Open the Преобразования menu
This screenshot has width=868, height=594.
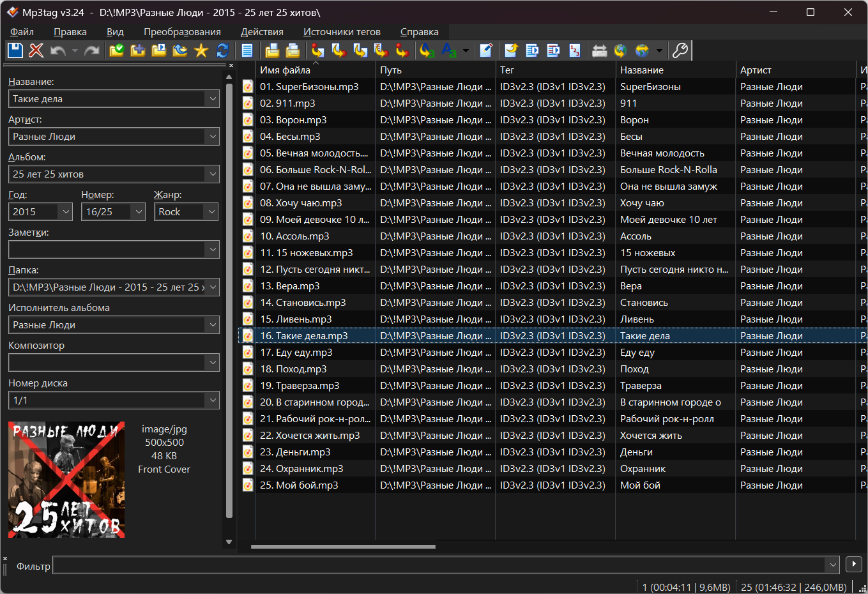(182, 32)
